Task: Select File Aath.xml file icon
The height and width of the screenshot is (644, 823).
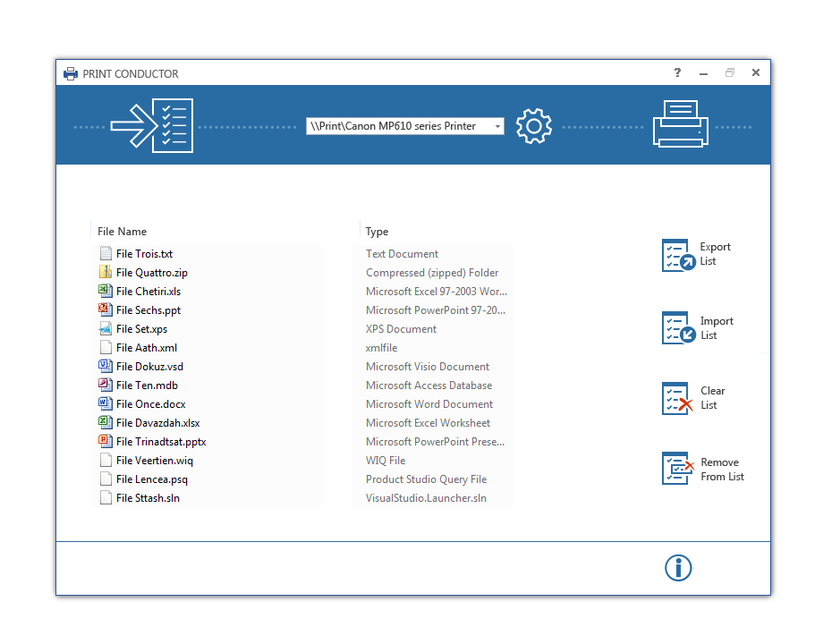Action: tap(106, 347)
